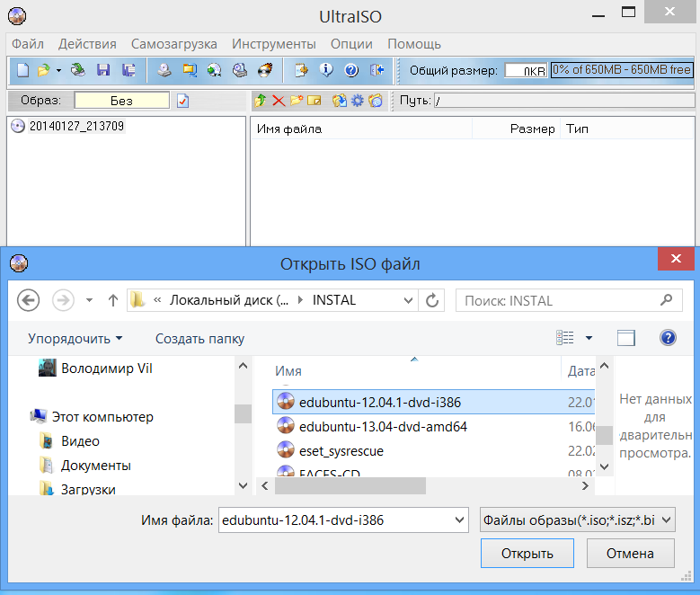Click the New folder icon in image toolbar
The width and height of the screenshot is (700, 595).
pos(297,101)
